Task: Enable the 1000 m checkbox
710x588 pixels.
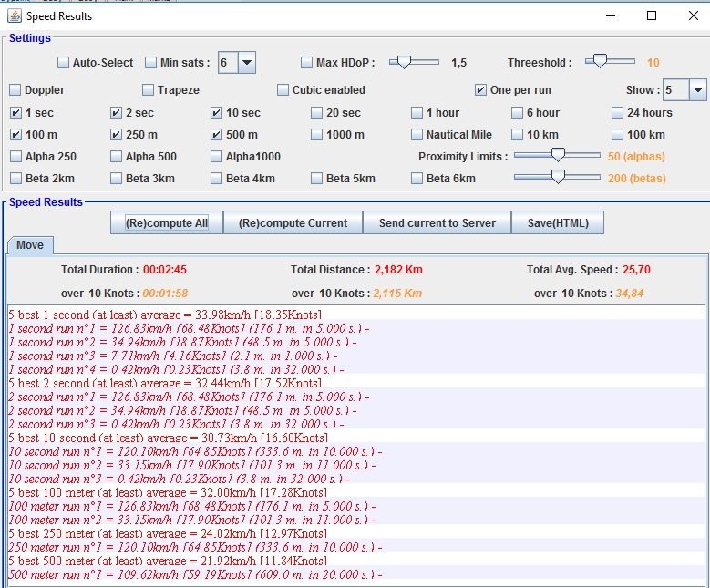Action: pos(317,134)
